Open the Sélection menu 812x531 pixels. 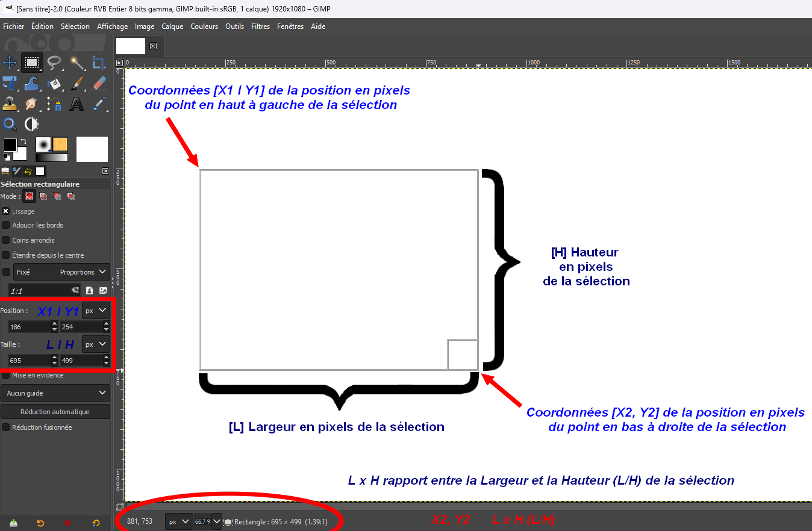pyautogui.click(x=75, y=26)
